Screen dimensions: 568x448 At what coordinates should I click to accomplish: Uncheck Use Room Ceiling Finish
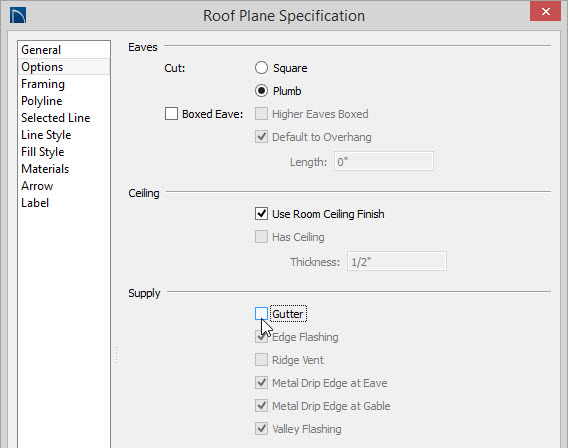(261, 214)
